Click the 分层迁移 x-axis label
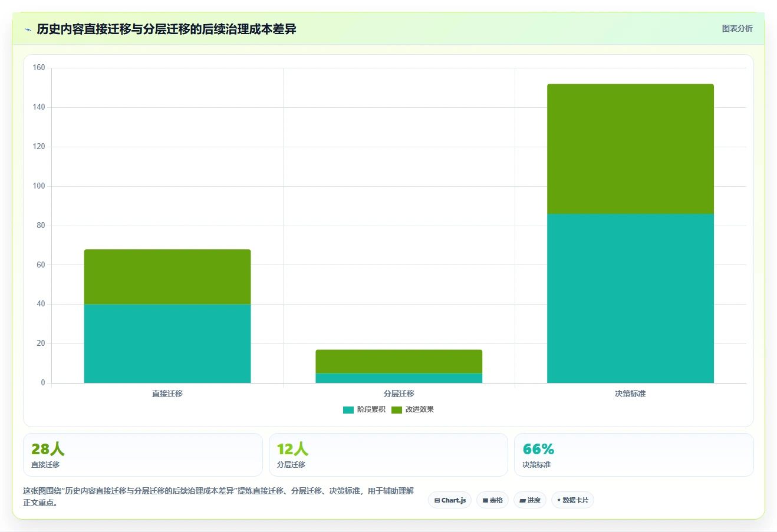The height and width of the screenshot is (532, 777). tap(399, 394)
